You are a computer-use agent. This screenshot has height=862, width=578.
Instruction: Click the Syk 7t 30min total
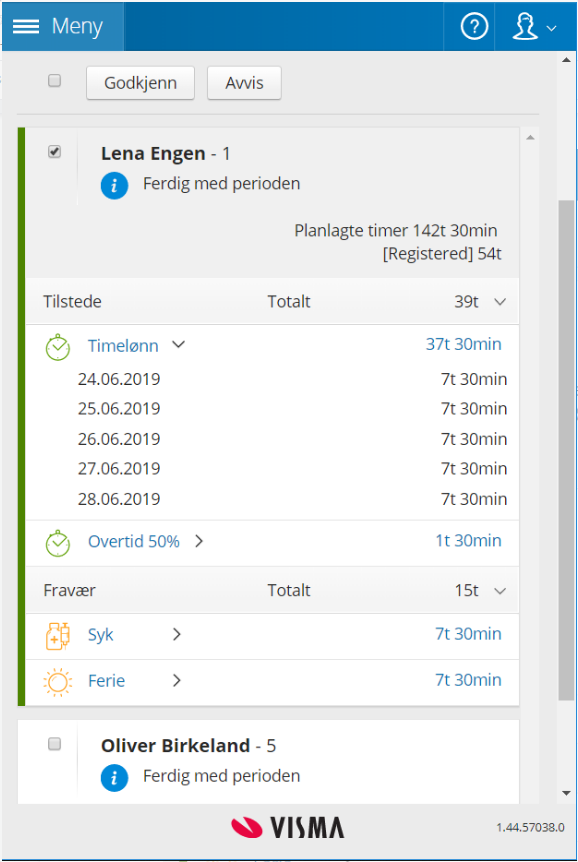click(469, 634)
